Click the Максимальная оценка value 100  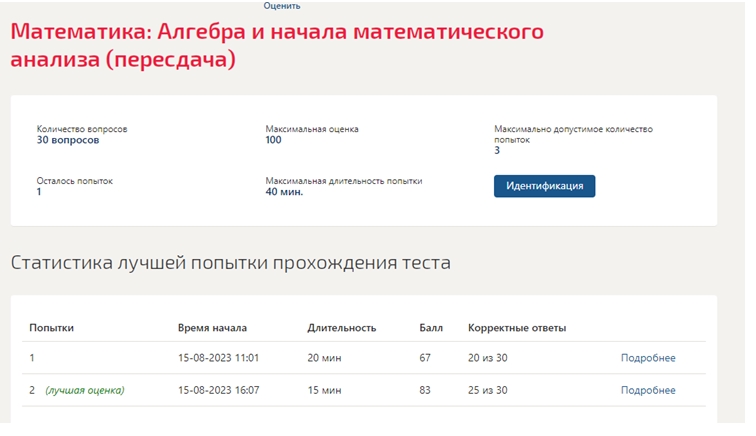tap(273, 140)
